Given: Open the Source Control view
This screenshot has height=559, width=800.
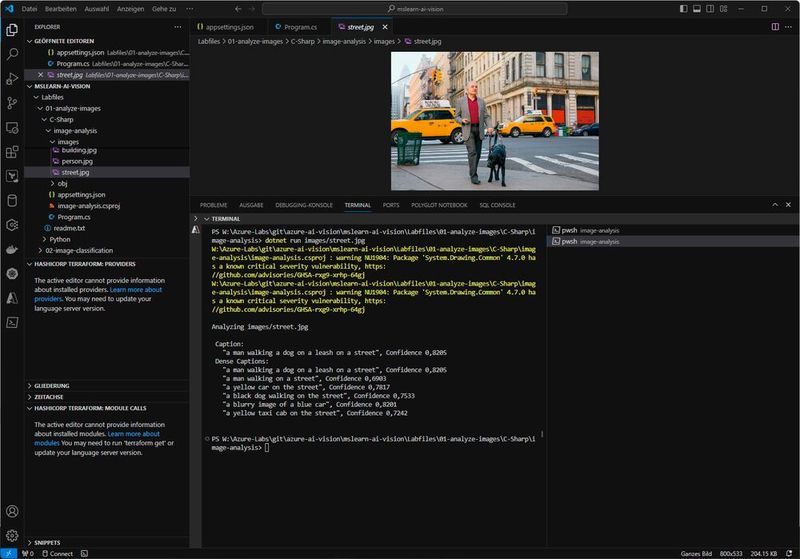Looking at the screenshot, I should pyautogui.click(x=12, y=103).
